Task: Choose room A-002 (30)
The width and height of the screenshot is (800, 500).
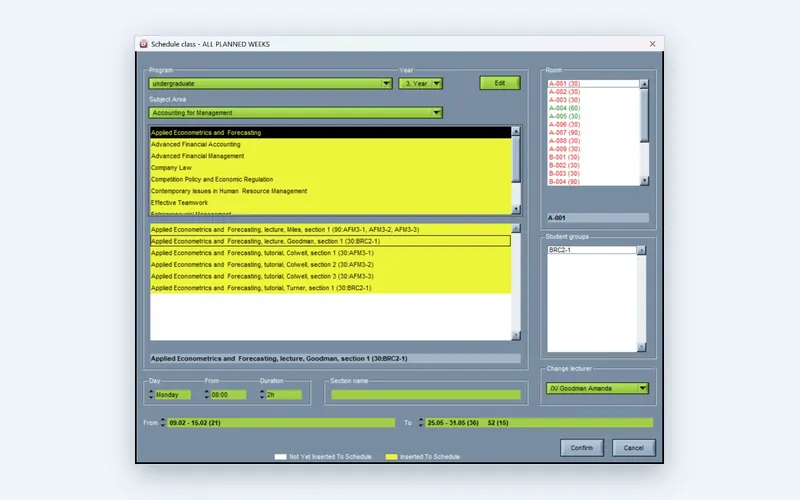Action: pyautogui.click(x=593, y=92)
